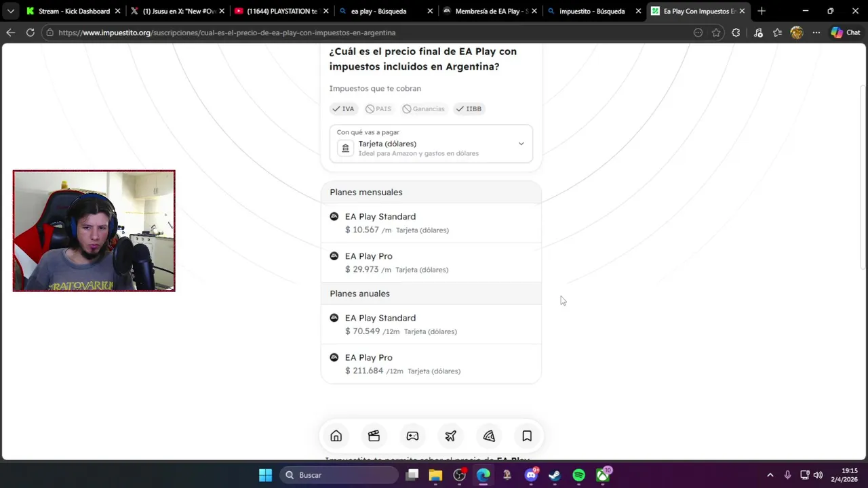Open the volume control in system tray
This screenshot has width=868, height=488.
point(818,475)
